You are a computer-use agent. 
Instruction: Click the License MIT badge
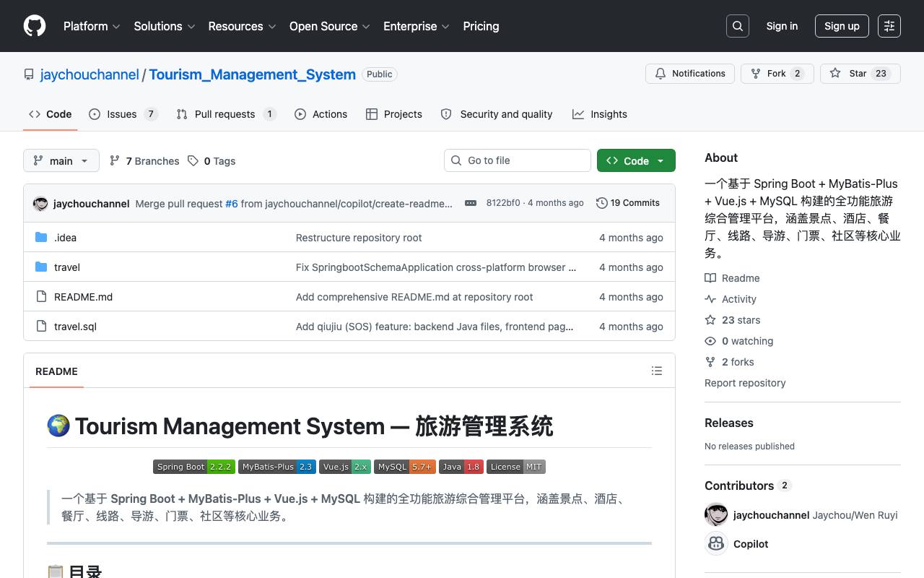pos(516,467)
